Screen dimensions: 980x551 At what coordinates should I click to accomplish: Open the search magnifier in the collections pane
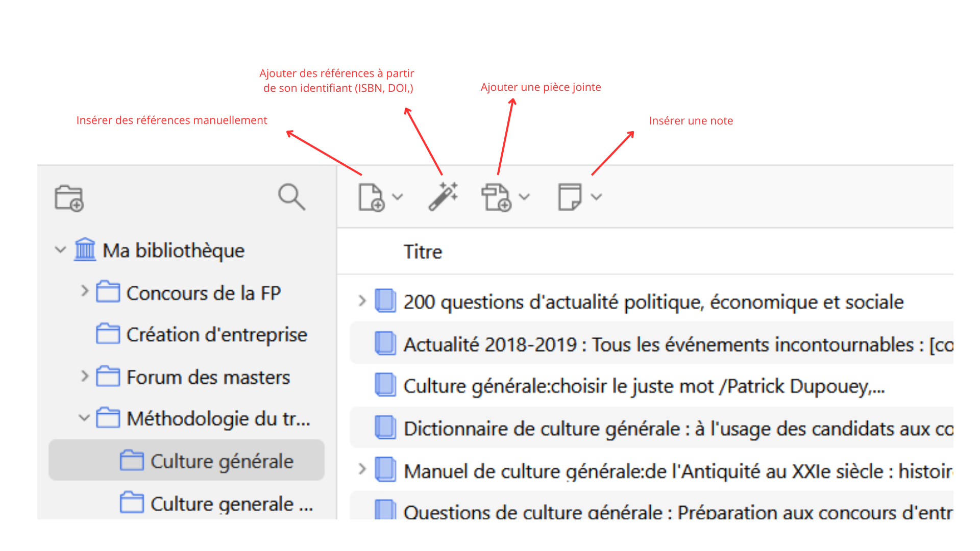[292, 197]
